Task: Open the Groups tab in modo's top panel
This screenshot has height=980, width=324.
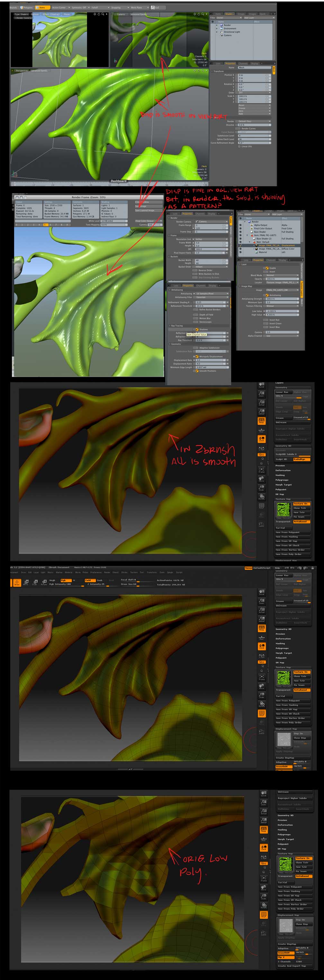Action: (x=241, y=14)
